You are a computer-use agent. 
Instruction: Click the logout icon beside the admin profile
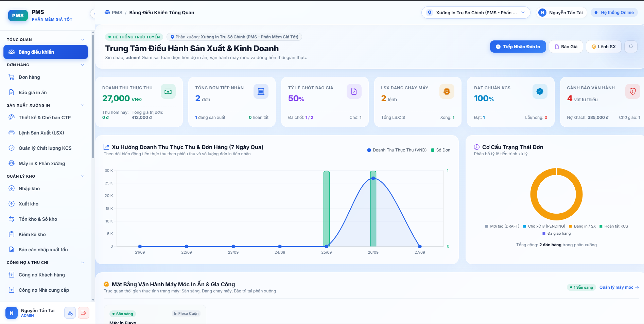pos(84,313)
